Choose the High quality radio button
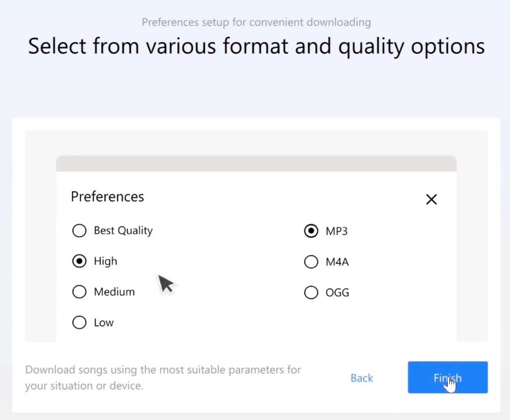 [79, 261]
